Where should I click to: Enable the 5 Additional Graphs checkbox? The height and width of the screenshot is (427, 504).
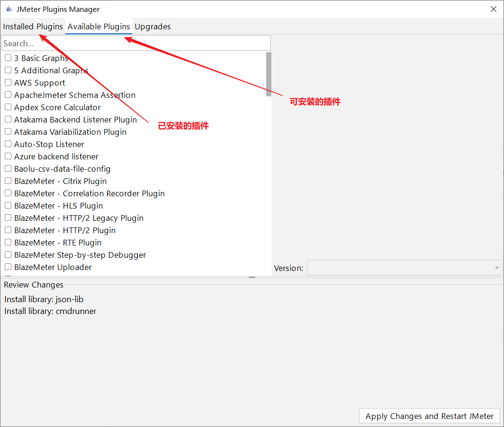[x=8, y=70]
